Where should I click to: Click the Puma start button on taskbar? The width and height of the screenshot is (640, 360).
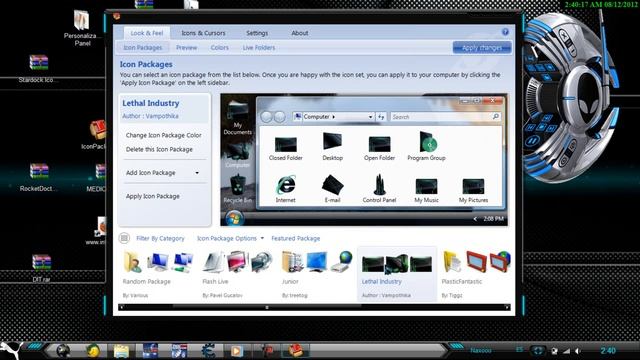click(11, 350)
